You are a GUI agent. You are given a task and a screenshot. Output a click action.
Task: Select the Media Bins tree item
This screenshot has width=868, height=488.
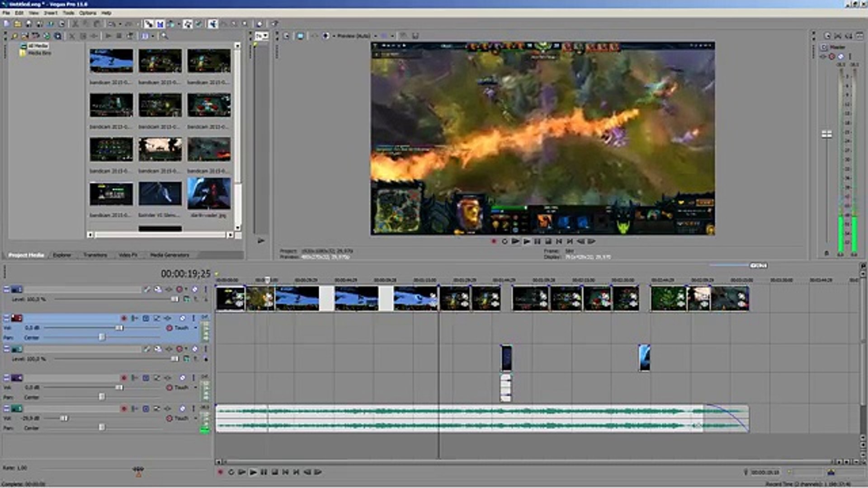coord(36,53)
